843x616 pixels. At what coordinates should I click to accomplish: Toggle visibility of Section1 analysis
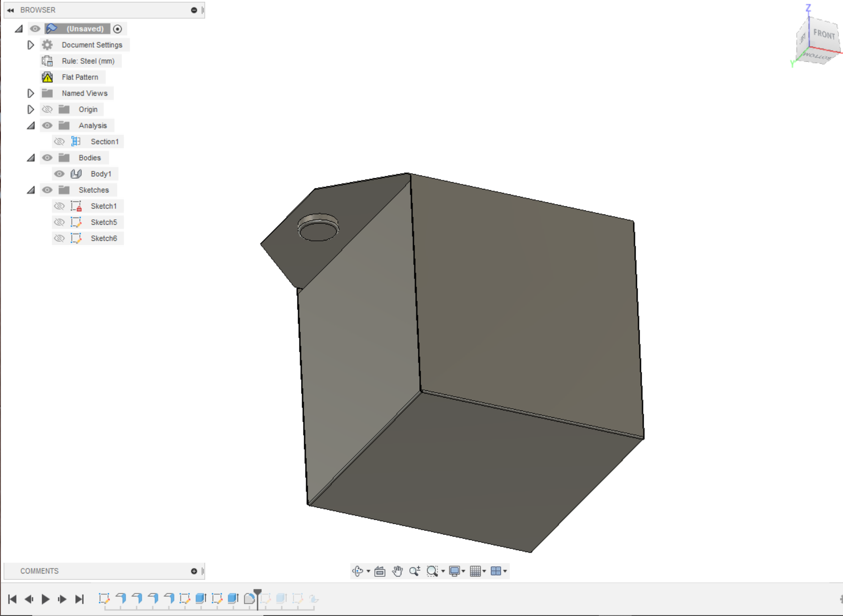pyautogui.click(x=60, y=141)
